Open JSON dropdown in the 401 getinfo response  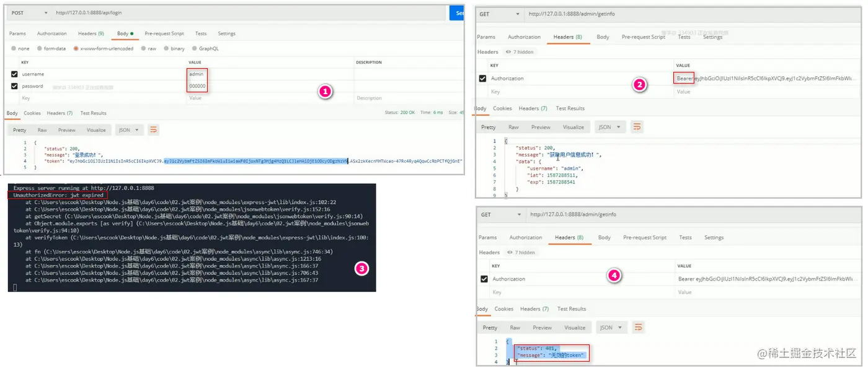coord(612,327)
